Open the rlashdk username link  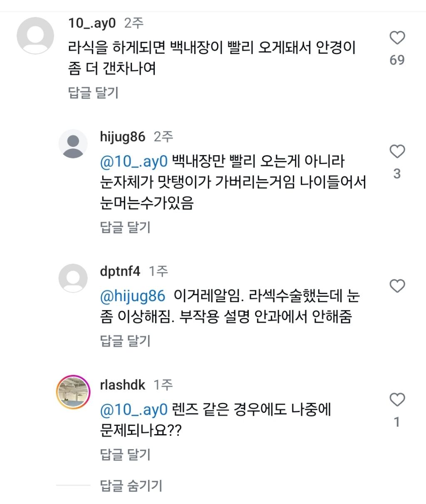point(123,385)
